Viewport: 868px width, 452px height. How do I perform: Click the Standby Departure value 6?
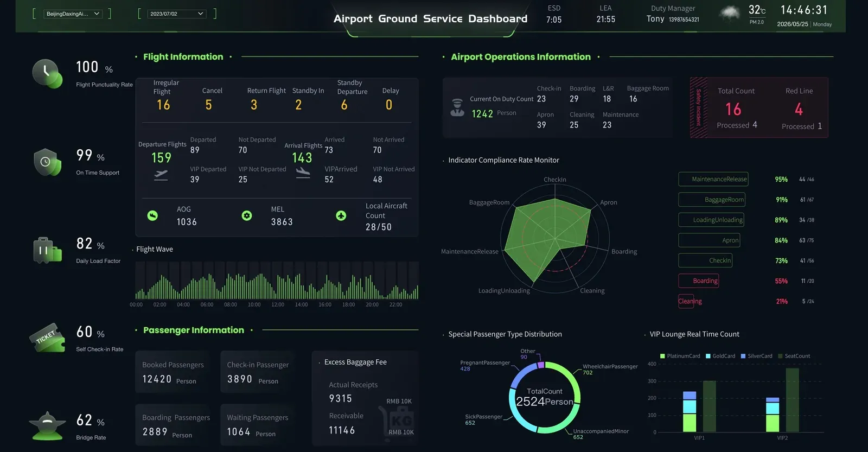pyautogui.click(x=344, y=105)
